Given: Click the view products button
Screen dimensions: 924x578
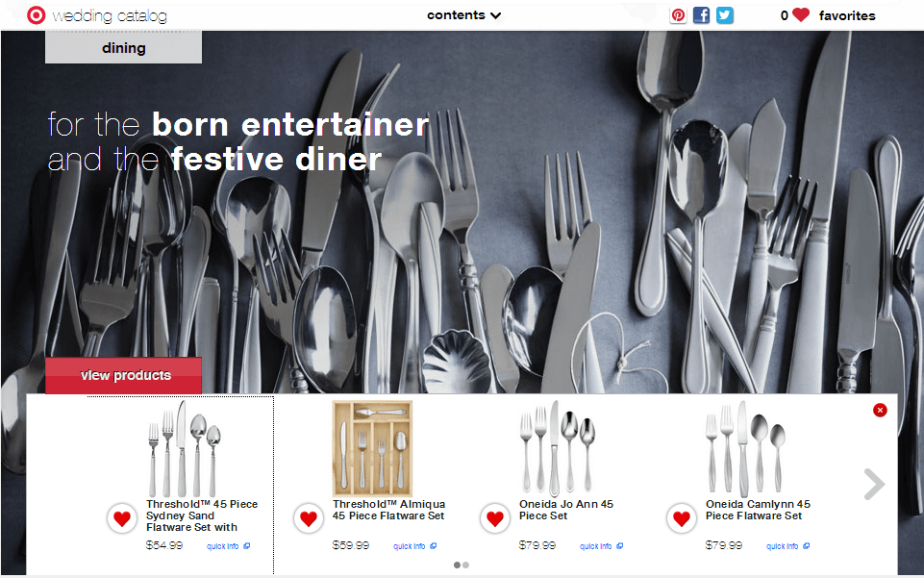Looking at the screenshot, I should point(124,375).
